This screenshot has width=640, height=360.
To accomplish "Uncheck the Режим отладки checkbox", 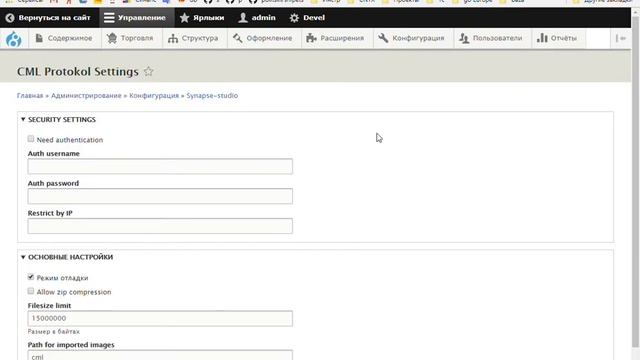I will [x=31, y=277].
